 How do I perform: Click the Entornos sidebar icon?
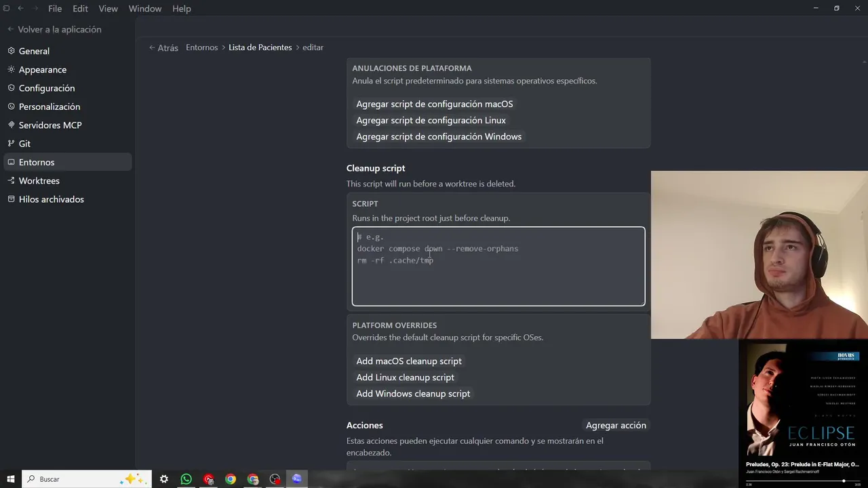[11, 162]
